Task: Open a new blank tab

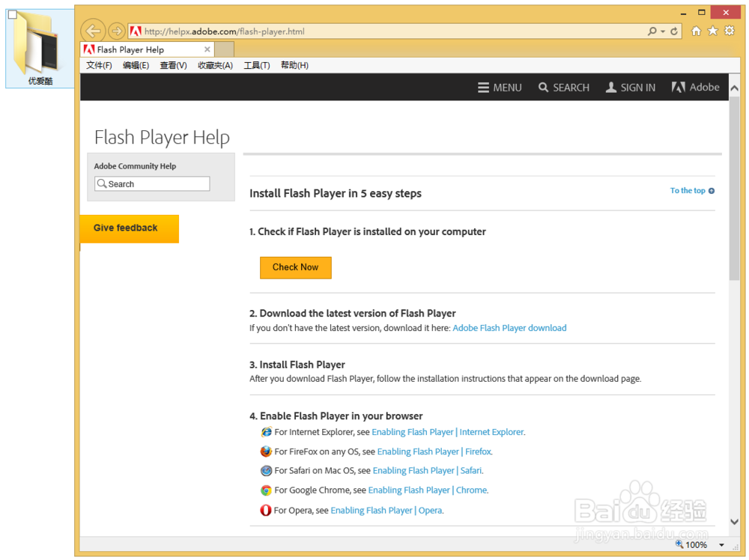Action: pyautogui.click(x=224, y=49)
